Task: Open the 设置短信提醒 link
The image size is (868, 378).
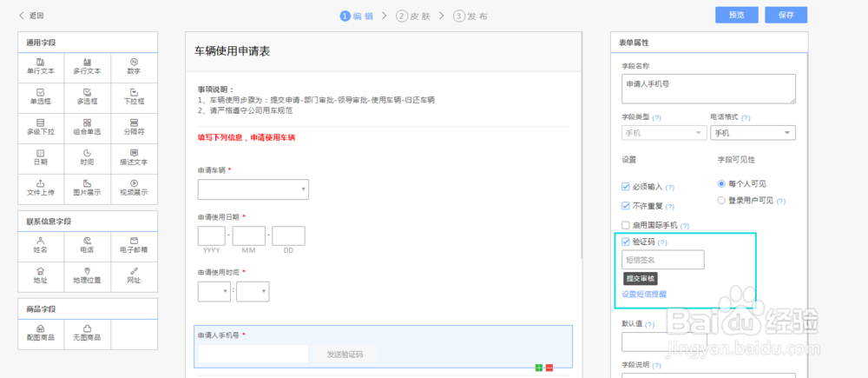Action: click(644, 295)
